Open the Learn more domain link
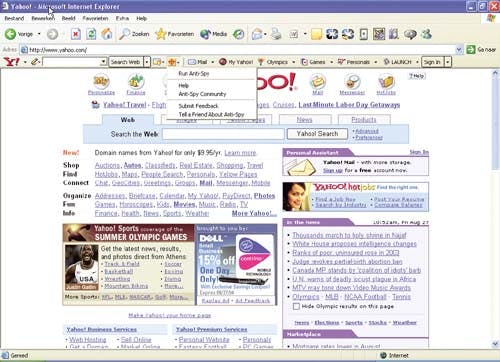 pyautogui.click(x=240, y=153)
